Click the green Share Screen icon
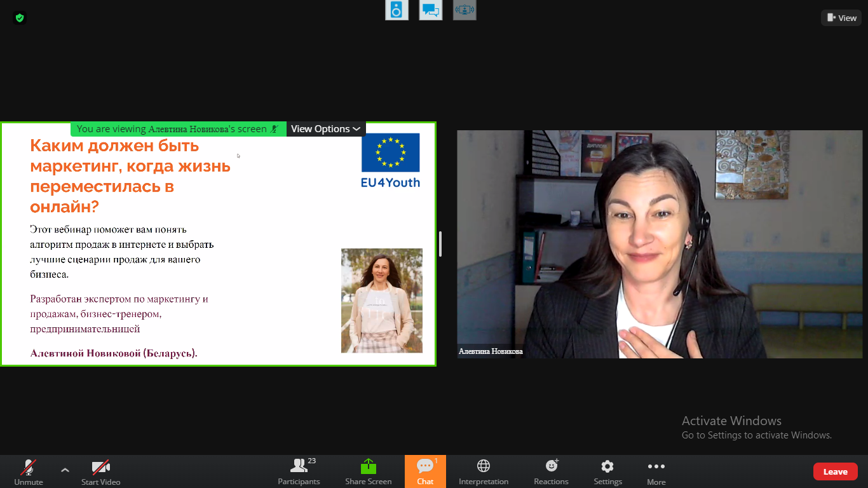The width and height of the screenshot is (868, 488). pos(369,467)
